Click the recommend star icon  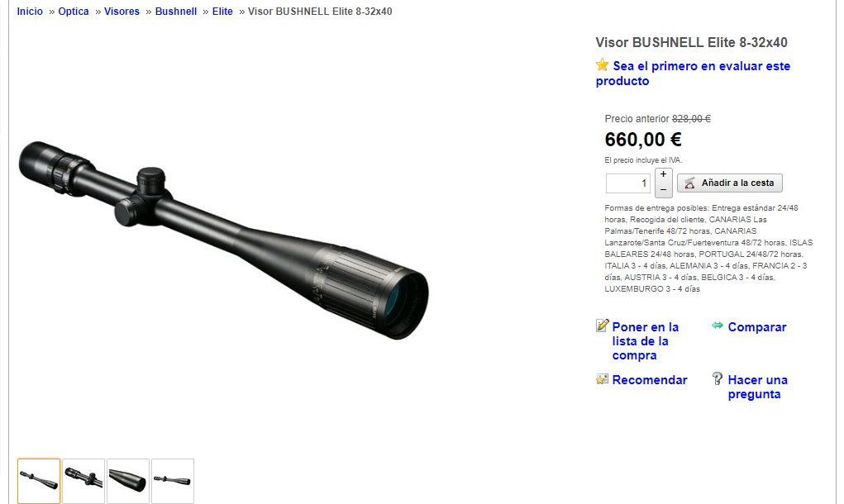[602, 379]
